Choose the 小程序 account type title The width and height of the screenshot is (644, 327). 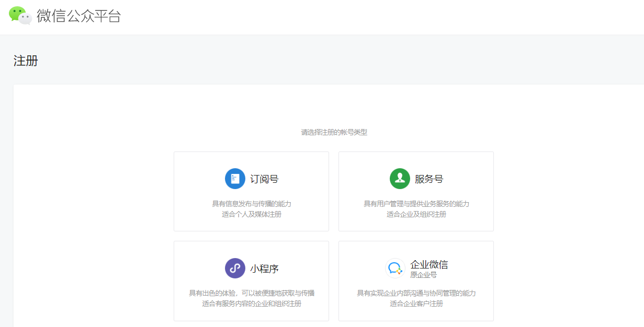click(x=264, y=269)
